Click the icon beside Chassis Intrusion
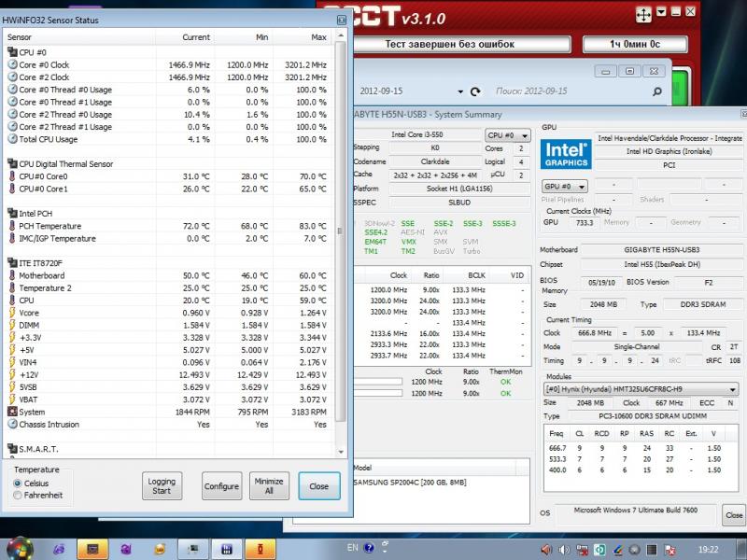The height and width of the screenshot is (560, 747). point(12,425)
